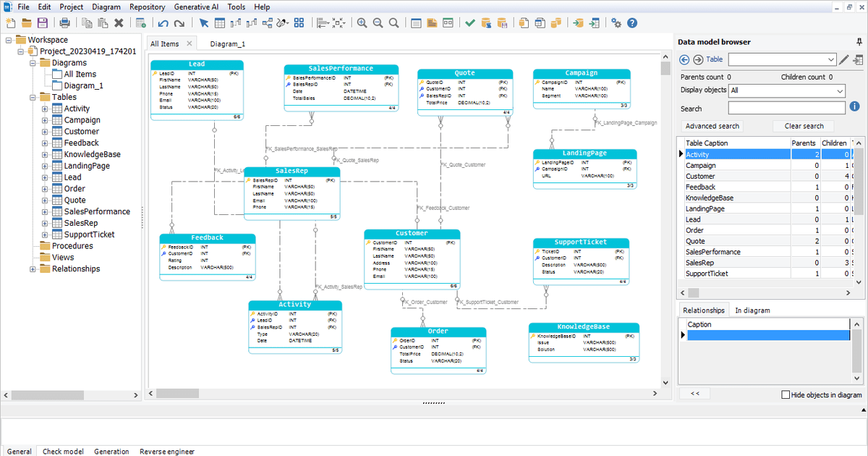This screenshot has width=868, height=456.
Task: Select the Table creation tool in the toolbar
Action: 220,22
